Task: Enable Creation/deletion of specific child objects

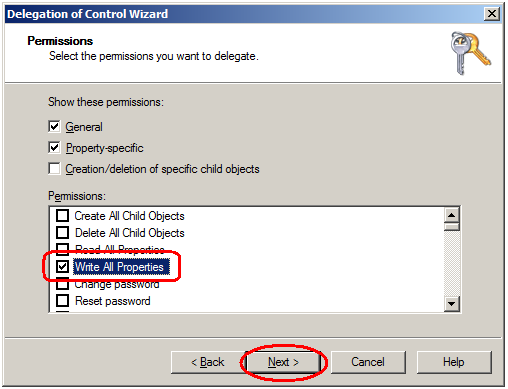Action: pyautogui.click(x=54, y=169)
